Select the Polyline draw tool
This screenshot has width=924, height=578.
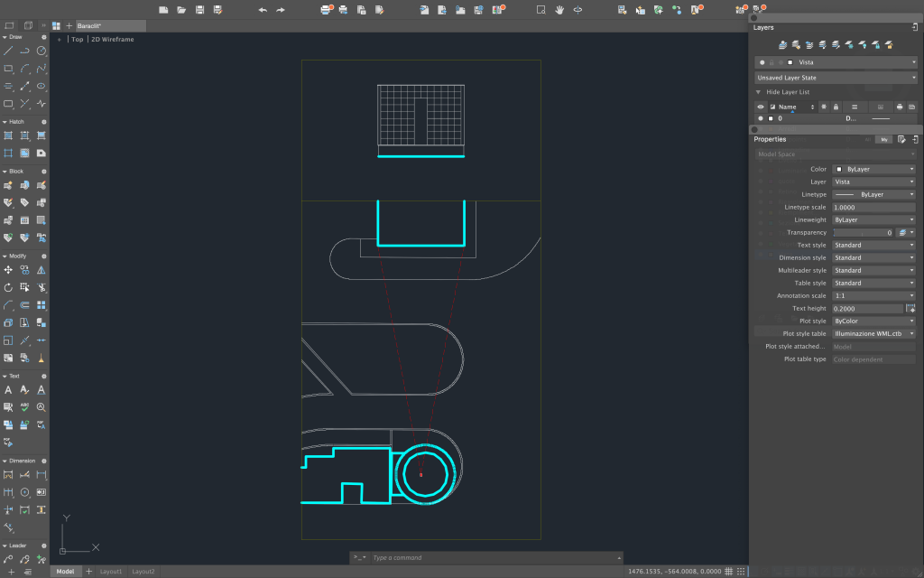(24, 51)
